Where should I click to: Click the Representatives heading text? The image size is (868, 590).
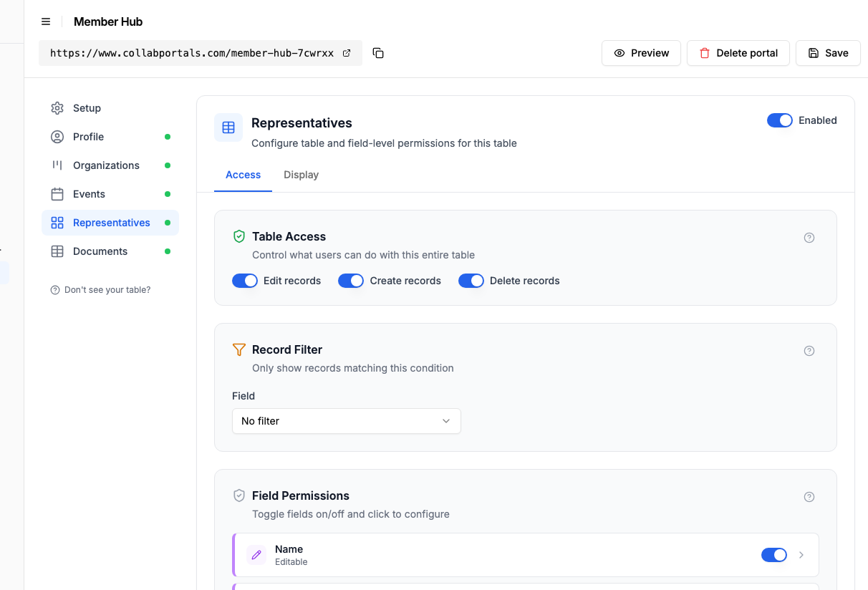pos(302,123)
